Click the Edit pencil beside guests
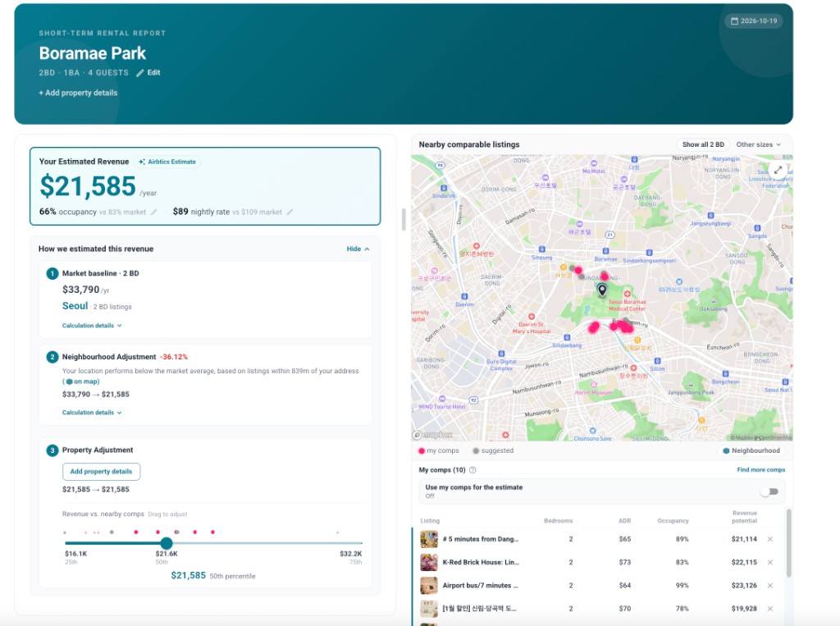Viewport: 840px width, 626px height. pos(148,73)
